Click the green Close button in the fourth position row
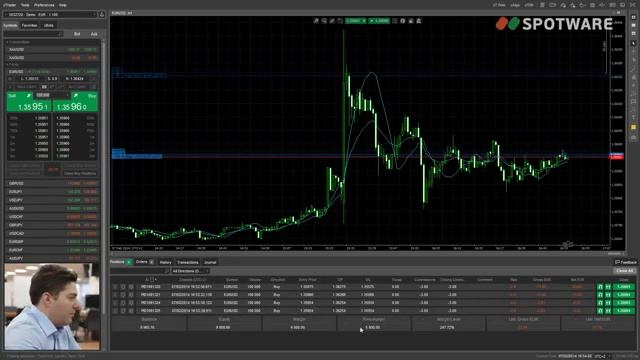 [x=624, y=311]
